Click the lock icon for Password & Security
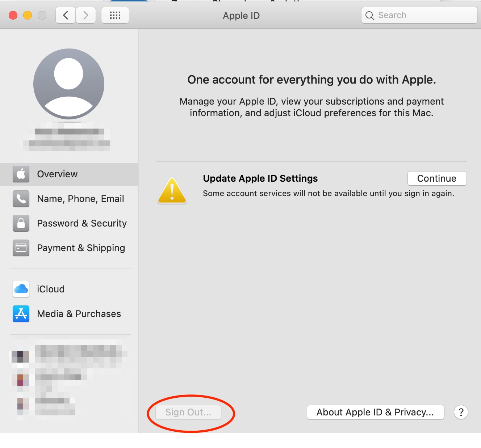481x448 pixels. (x=21, y=223)
